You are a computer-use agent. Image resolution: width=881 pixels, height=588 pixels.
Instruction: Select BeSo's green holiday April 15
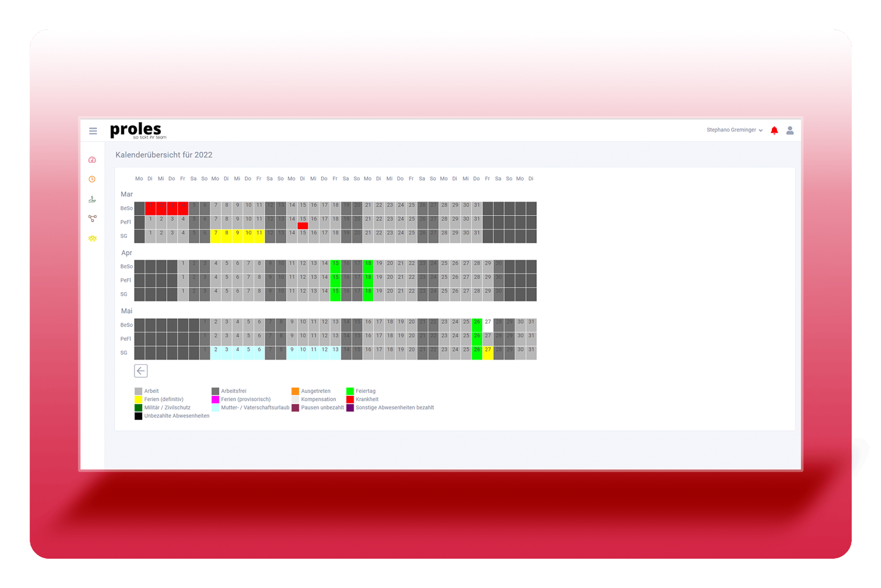tap(335, 267)
